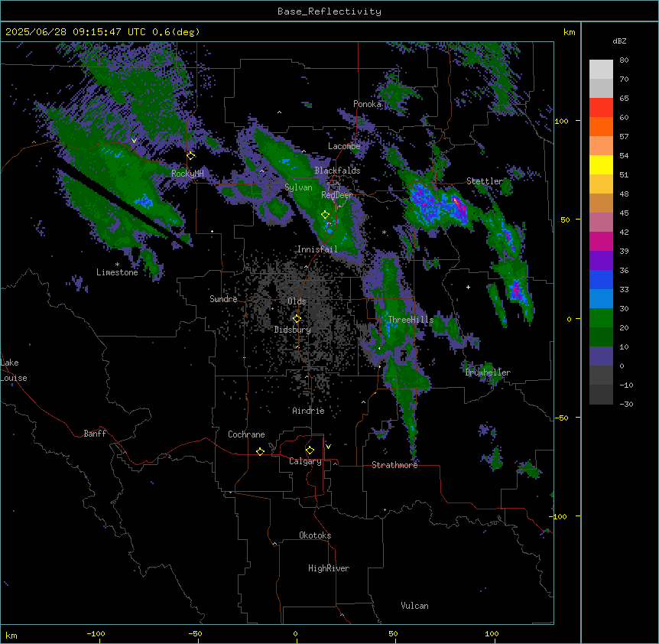Click the Blackfalds label
The image size is (659, 644).
coord(337,171)
